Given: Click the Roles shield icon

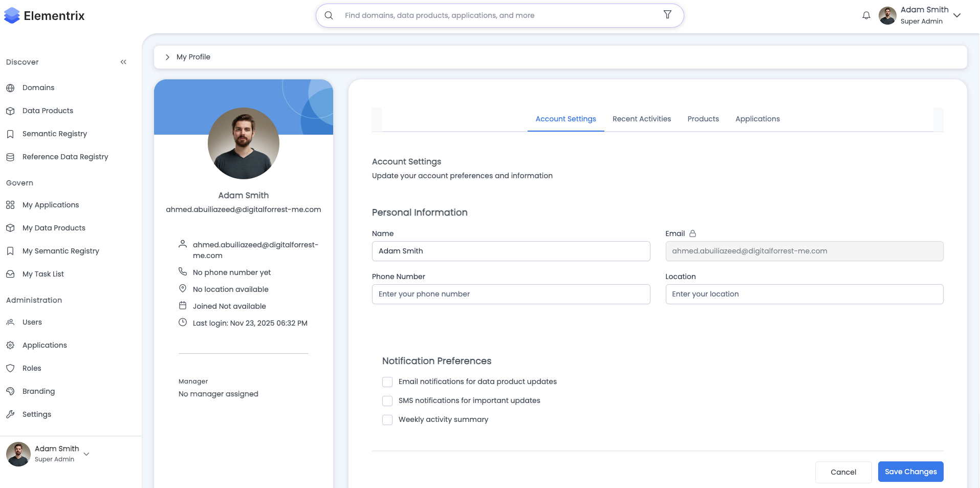Looking at the screenshot, I should pyautogui.click(x=10, y=368).
